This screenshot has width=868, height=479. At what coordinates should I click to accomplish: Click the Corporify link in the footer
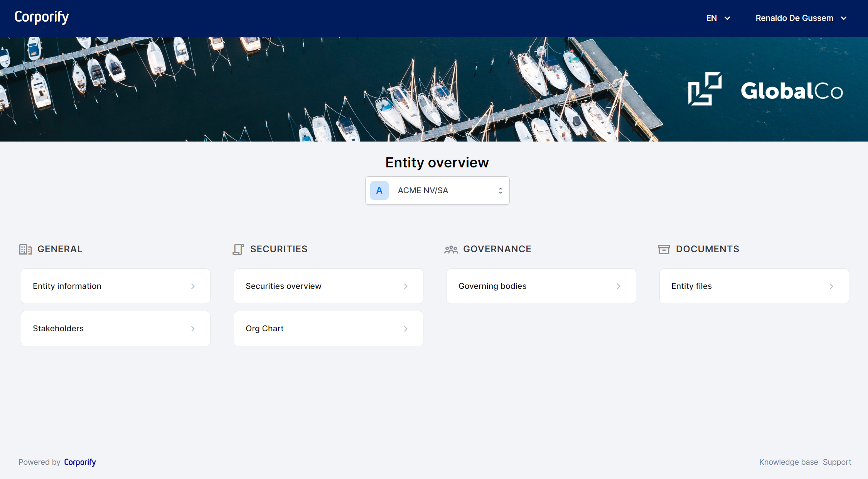(80, 462)
